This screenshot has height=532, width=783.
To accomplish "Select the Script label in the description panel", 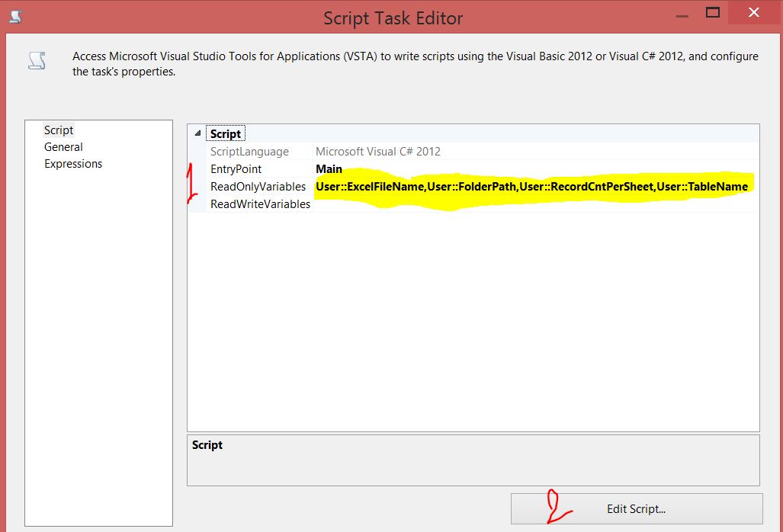I will [207, 444].
